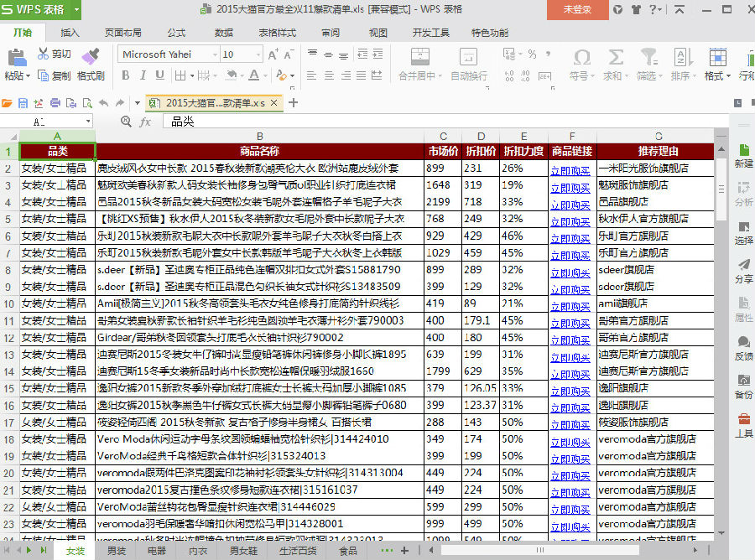Toggle Italic formatting
The image size is (755, 560).
coord(143,75)
